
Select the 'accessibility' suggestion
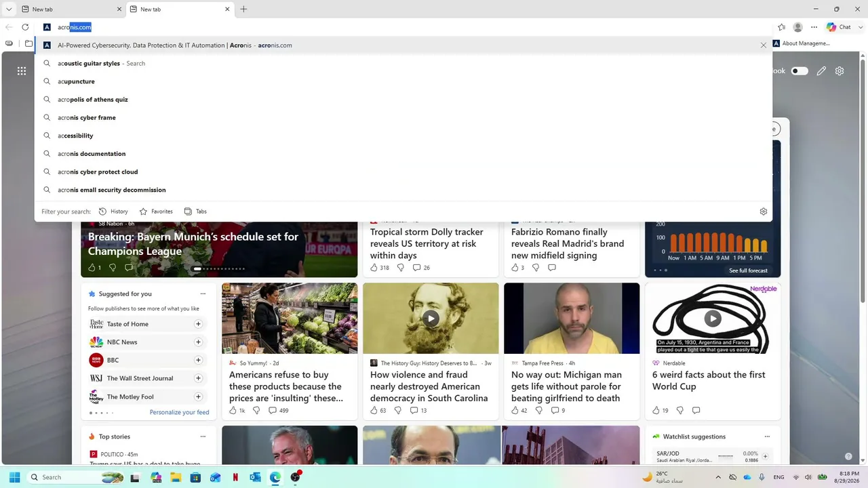click(403, 136)
